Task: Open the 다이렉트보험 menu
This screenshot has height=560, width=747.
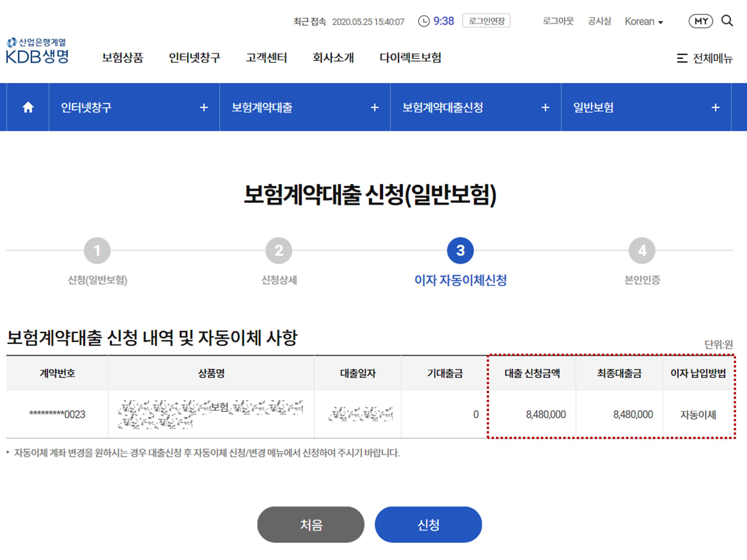Action: (x=410, y=58)
